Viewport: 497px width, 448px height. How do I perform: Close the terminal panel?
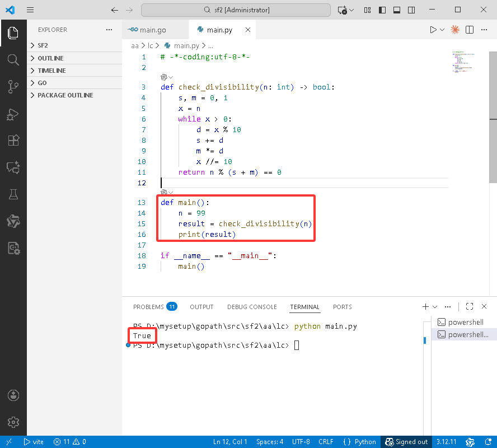(484, 306)
